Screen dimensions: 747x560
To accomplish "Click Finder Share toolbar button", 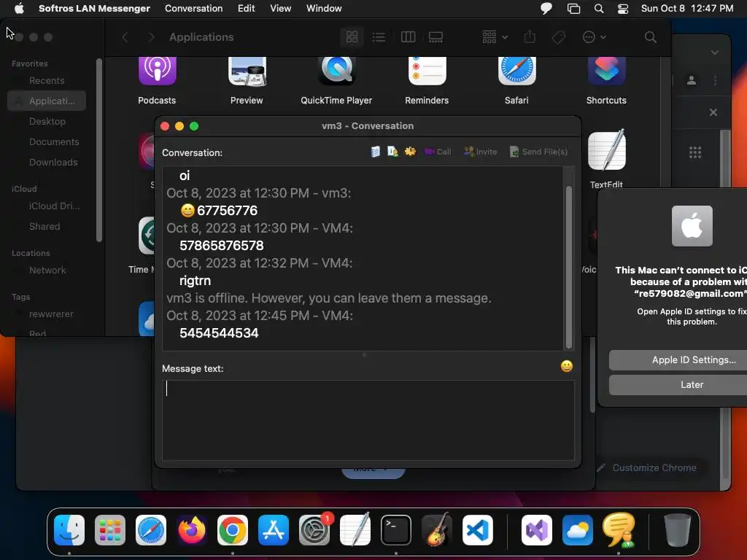I will 530,37.
